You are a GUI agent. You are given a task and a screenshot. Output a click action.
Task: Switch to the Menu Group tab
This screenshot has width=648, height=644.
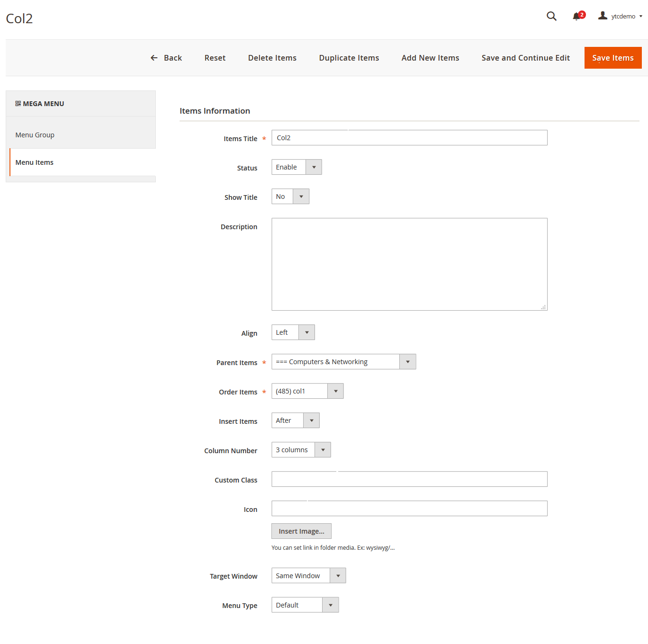click(35, 135)
